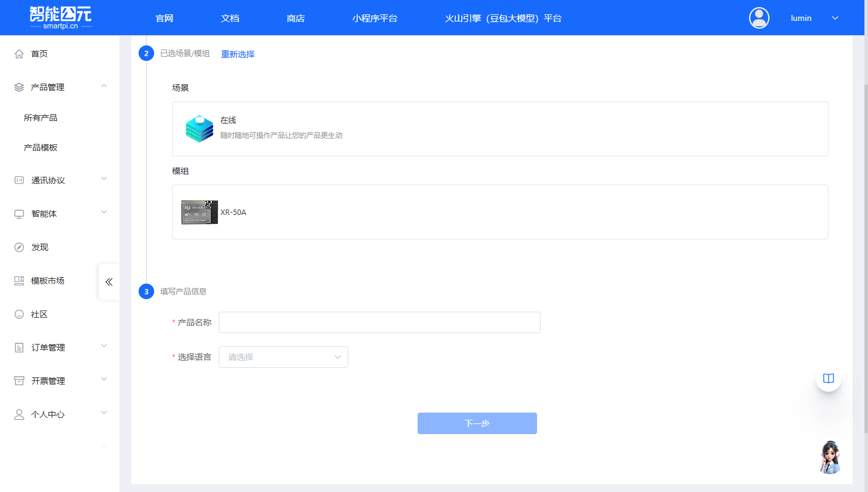The width and height of the screenshot is (868, 492).
Task: Click the 发现 compass icon
Action: (19, 247)
